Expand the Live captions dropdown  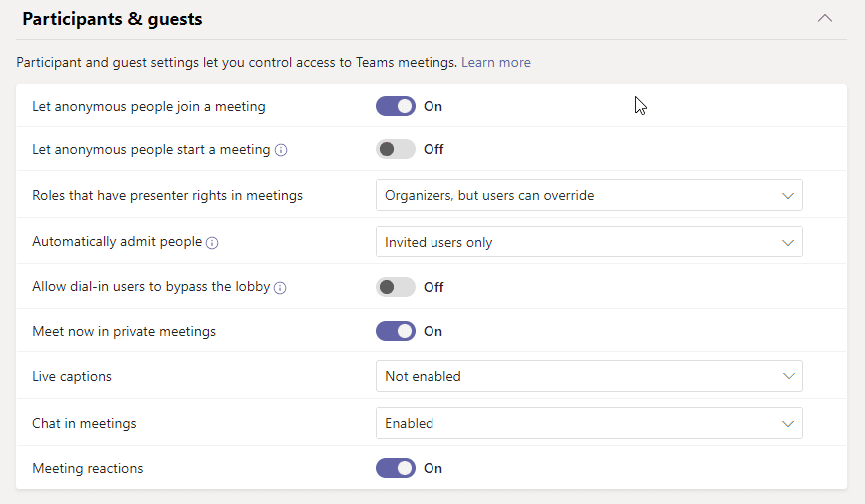[x=588, y=376]
